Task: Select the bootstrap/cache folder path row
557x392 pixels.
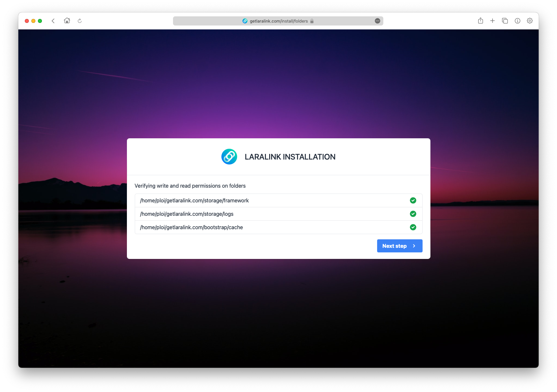Action: point(191,227)
